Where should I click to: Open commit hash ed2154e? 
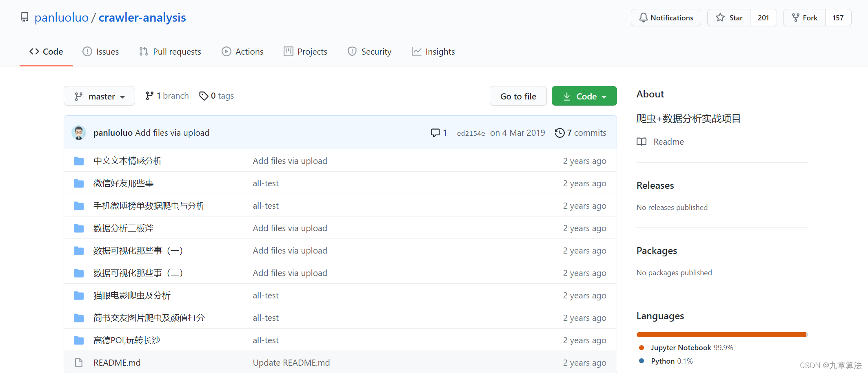coord(471,133)
